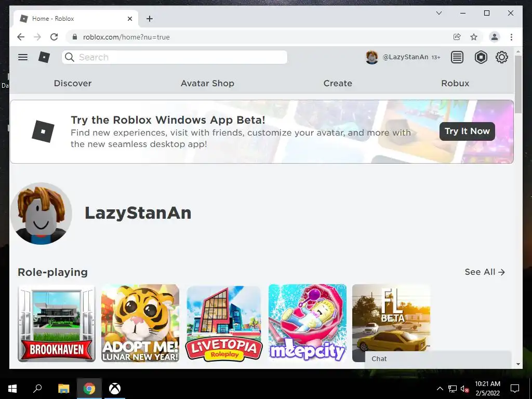Click the muted volume tray icon
Image resolution: width=532 pixels, height=399 pixels.
click(x=465, y=389)
